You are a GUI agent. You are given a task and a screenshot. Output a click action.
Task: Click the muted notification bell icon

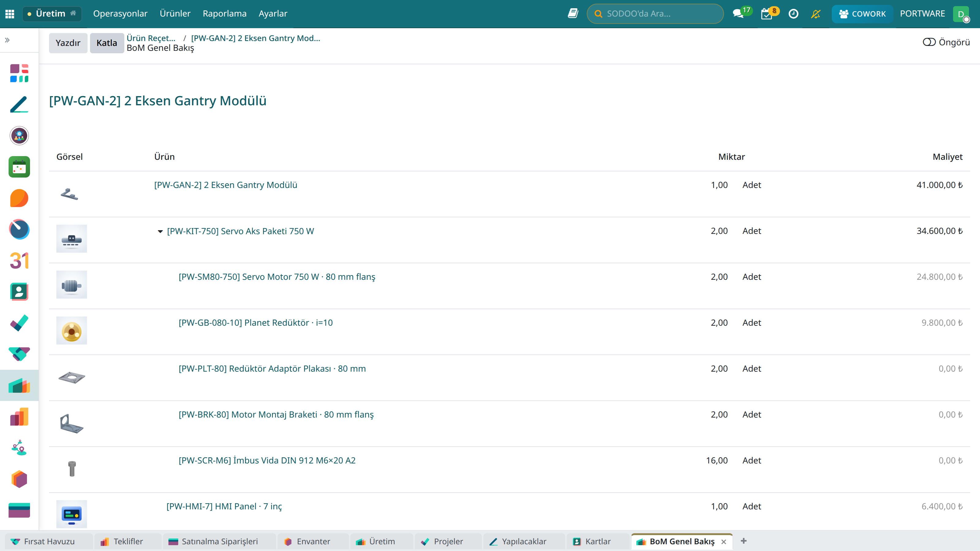coord(816,14)
